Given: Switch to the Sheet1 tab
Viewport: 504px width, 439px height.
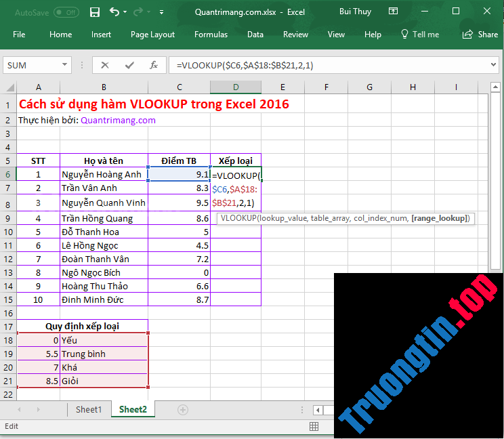Looking at the screenshot, I should coord(89,409).
